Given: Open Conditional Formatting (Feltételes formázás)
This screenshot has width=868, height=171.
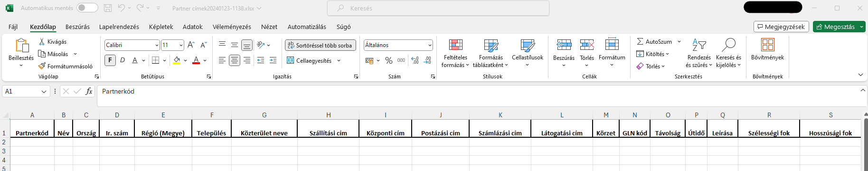Looking at the screenshot, I should coord(455,53).
